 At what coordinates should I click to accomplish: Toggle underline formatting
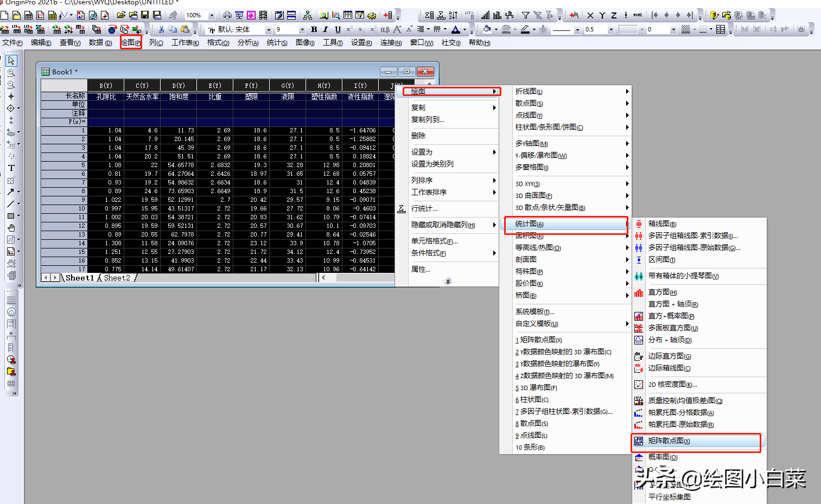pos(338,29)
